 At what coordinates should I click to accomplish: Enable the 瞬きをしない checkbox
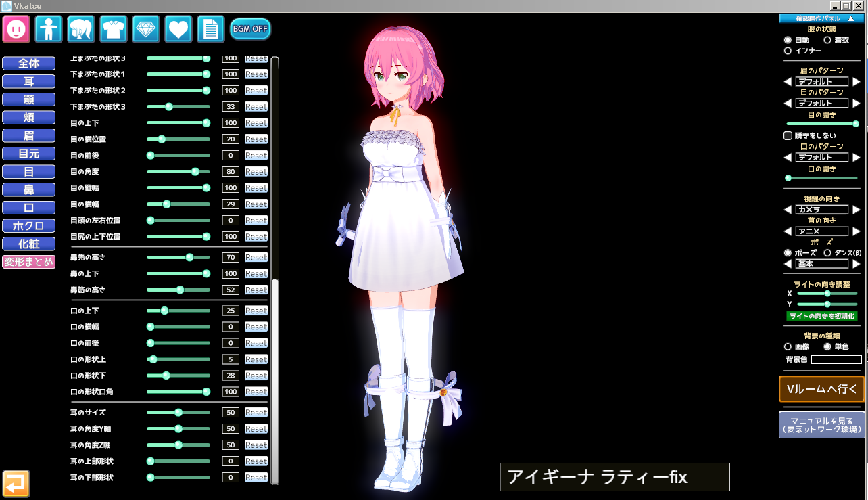788,135
